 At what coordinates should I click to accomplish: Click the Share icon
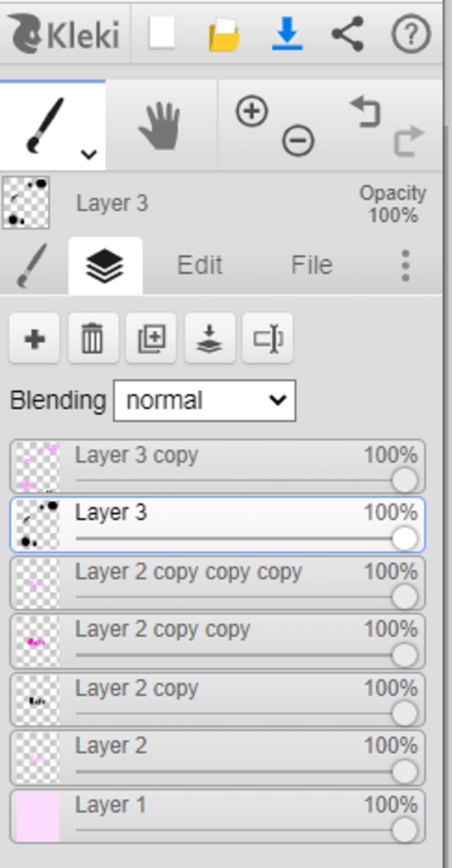[348, 34]
